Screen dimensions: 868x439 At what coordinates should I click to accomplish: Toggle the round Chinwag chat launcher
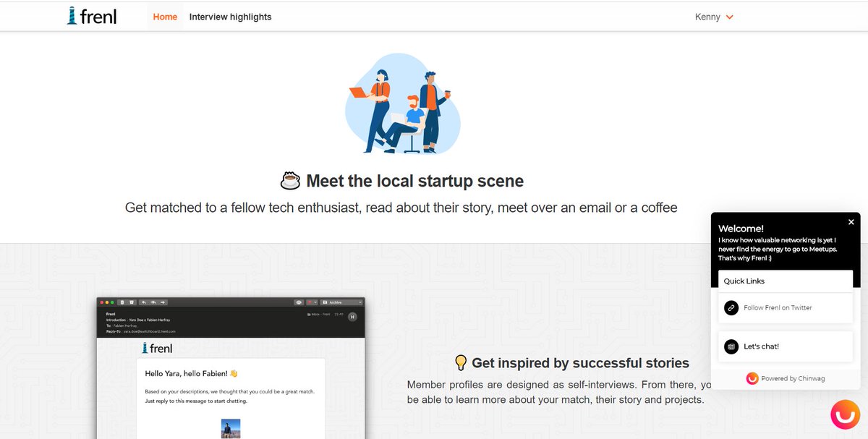(x=846, y=414)
